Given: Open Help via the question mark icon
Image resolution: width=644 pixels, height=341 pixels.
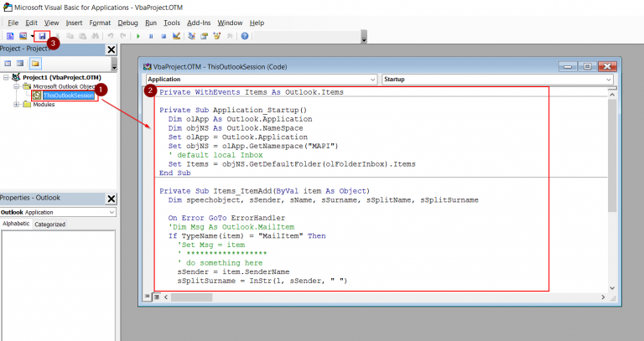Looking at the screenshot, I should 244,37.
